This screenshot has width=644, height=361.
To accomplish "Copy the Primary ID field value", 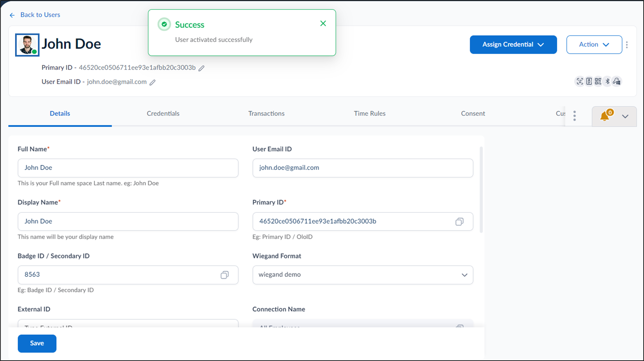I will 459,221.
